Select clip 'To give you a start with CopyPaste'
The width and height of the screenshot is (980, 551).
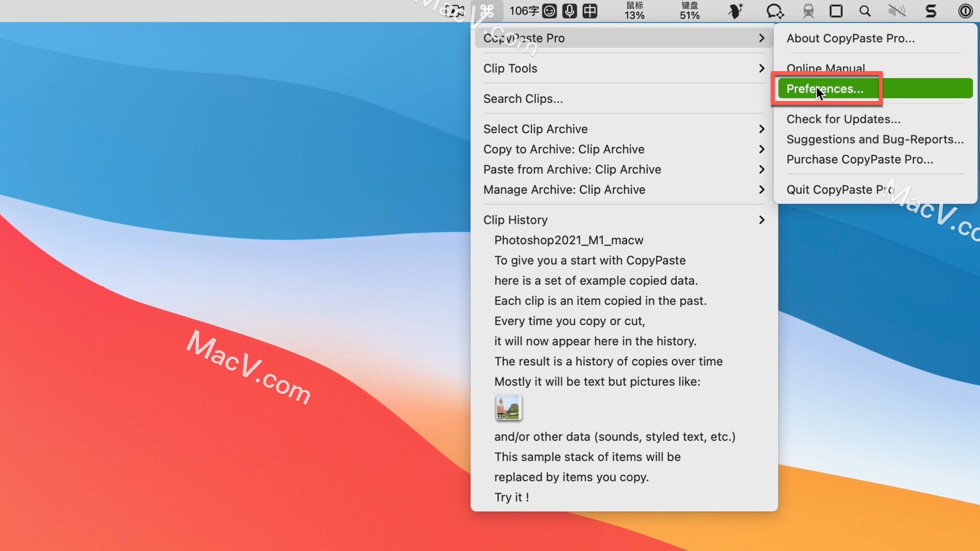[x=624, y=260]
